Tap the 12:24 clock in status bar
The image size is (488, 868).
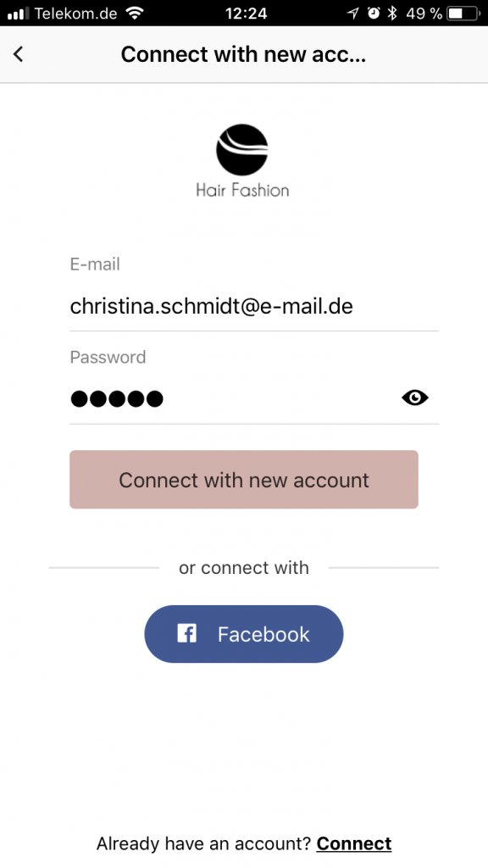click(x=247, y=14)
